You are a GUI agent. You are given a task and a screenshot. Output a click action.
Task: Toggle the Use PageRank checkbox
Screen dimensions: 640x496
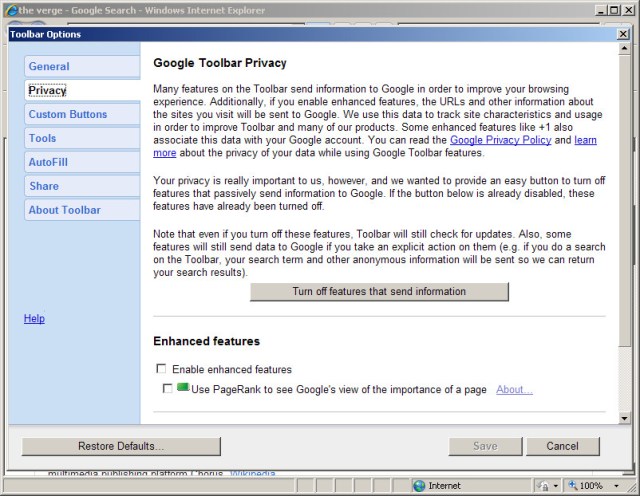coord(167,388)
